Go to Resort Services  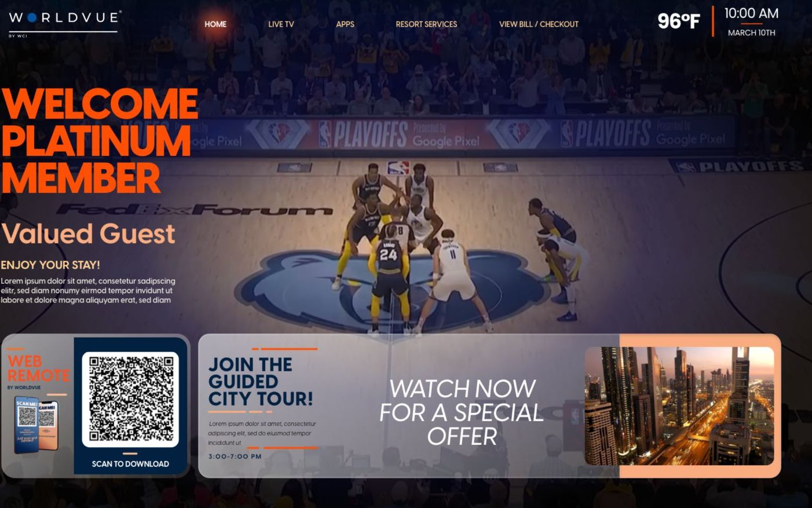pyautogui.click(x=426, y=24)
